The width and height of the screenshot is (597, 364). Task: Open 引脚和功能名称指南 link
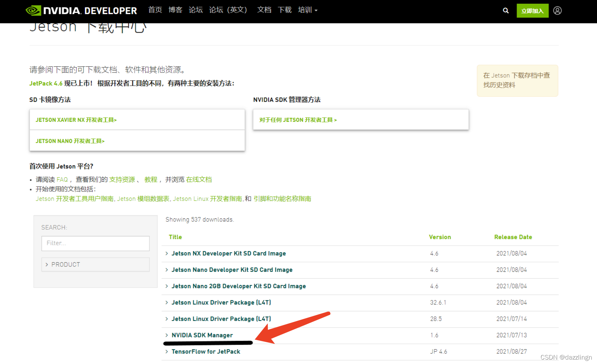coord(282,199)
